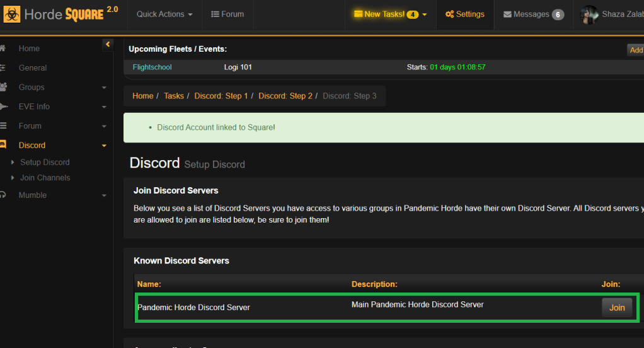Click the EVE Info ship icon
The width and height of the screenshot is (644, 348).
click(x=4, y=107)
